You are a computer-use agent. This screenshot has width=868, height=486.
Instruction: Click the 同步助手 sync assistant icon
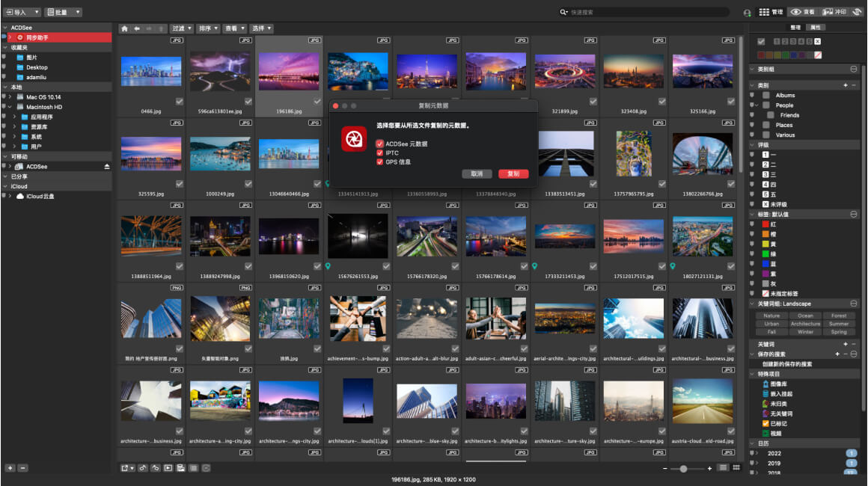coord(20,37)
